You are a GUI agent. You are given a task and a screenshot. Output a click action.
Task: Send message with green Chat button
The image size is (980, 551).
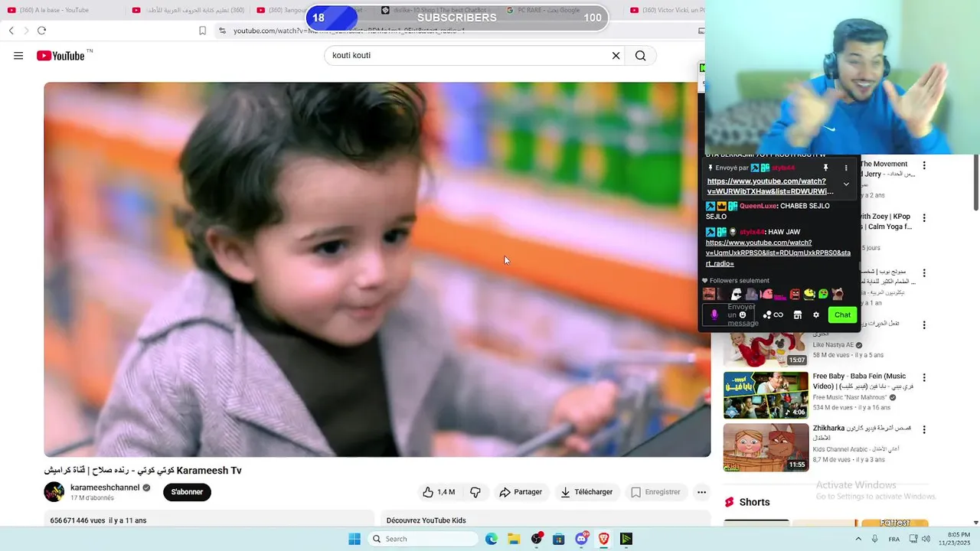pyautogui.click(x=842, y=315)
